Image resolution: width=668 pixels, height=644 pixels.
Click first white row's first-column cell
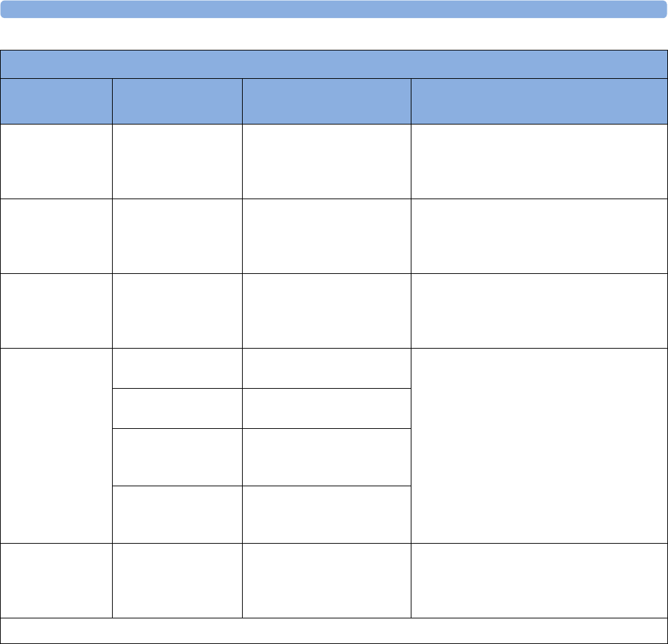(x=56, y=162)
